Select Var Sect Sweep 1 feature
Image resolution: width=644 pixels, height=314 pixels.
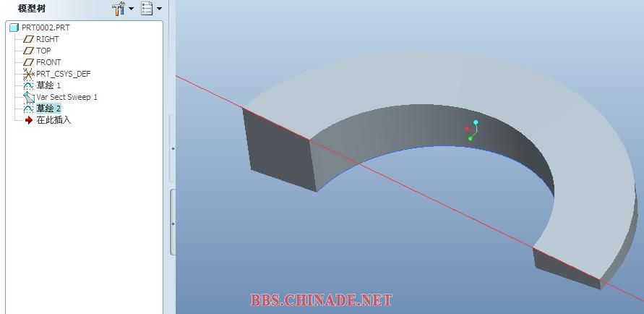click(x=67, y=97)
